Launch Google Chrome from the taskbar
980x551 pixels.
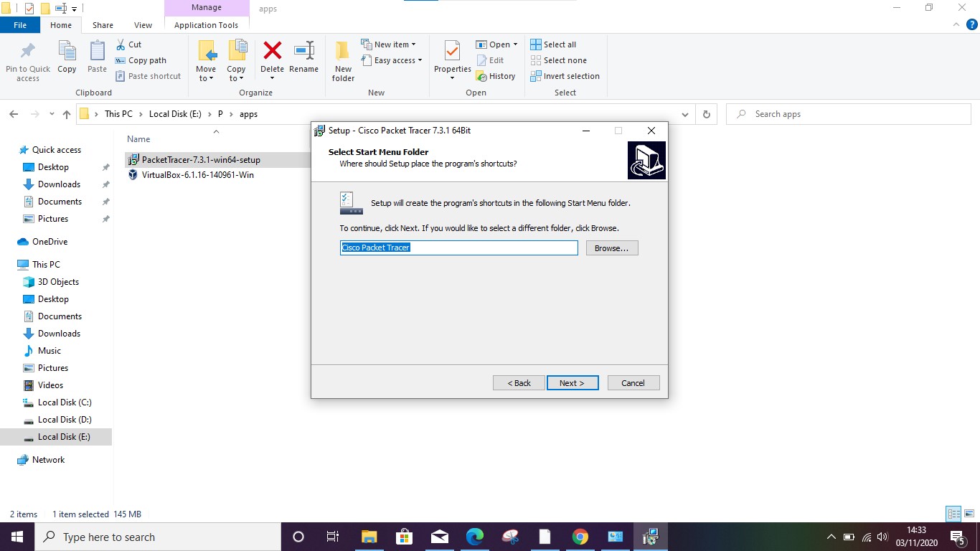(x=580, y=536)
